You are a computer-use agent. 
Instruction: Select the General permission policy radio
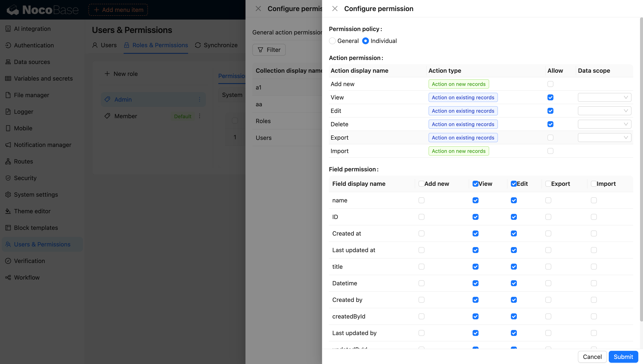(x=332, y=41)
